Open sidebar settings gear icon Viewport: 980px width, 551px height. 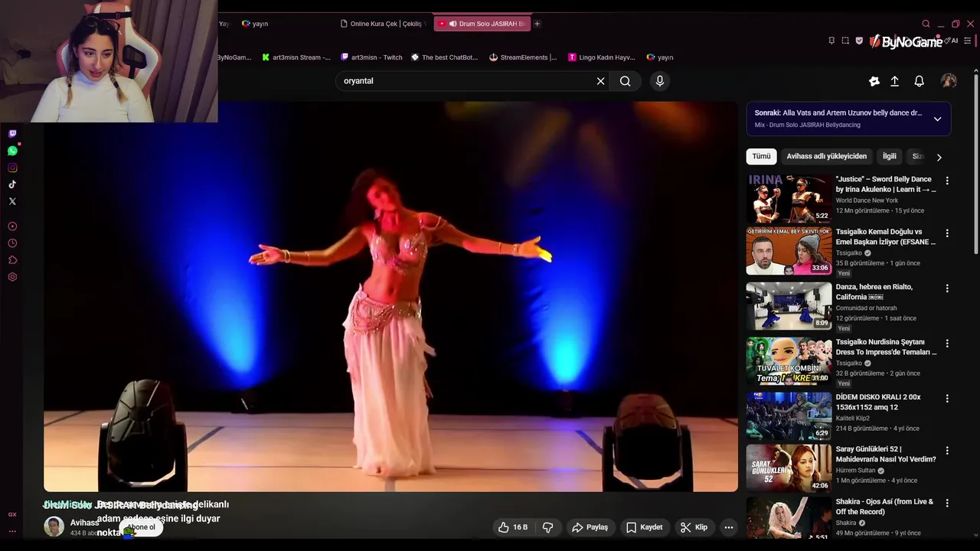pos(12,277)
